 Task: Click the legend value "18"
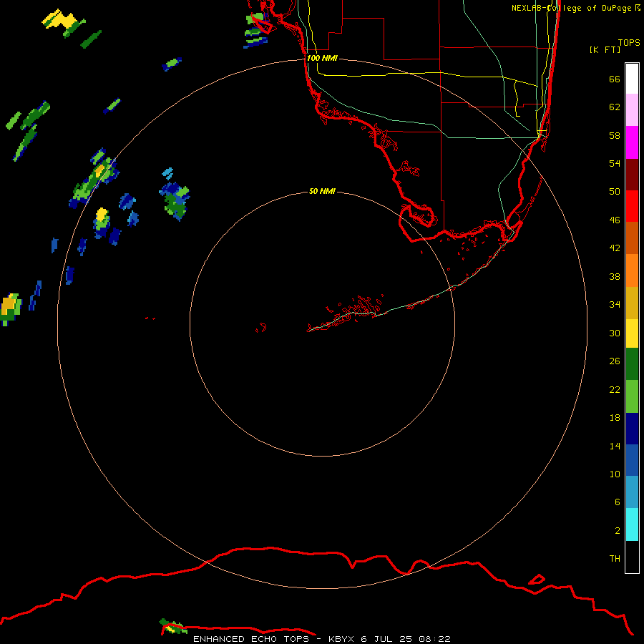point(615,418)
